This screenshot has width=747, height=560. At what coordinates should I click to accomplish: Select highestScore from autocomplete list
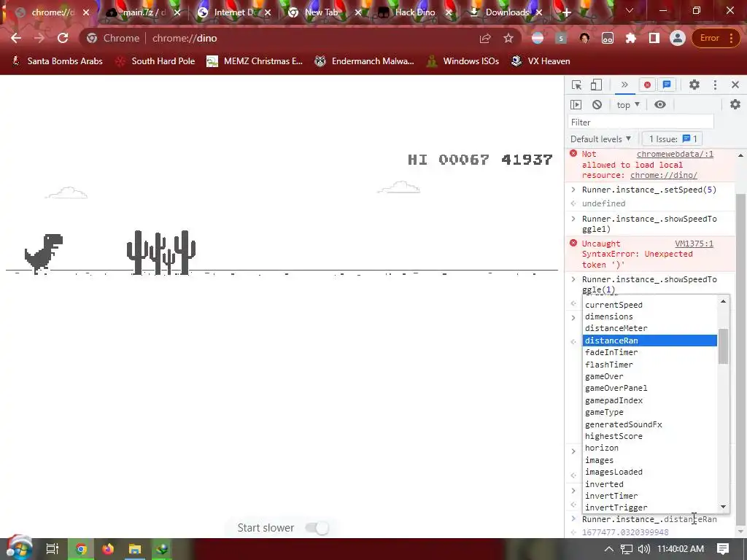650,436
